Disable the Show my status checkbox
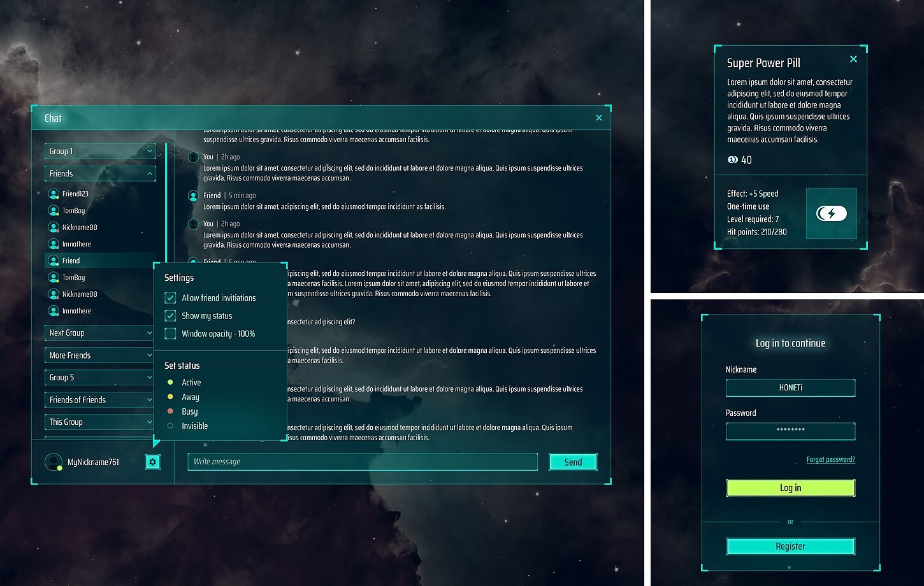 (170, 315)
